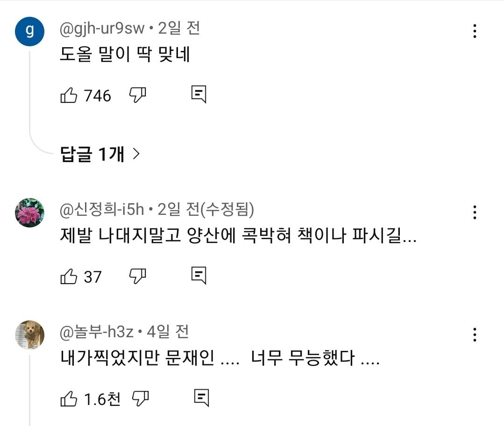Like the comment by @gjh-ur9sw
This screenshot has height=426, width=504.
point(69,96)
